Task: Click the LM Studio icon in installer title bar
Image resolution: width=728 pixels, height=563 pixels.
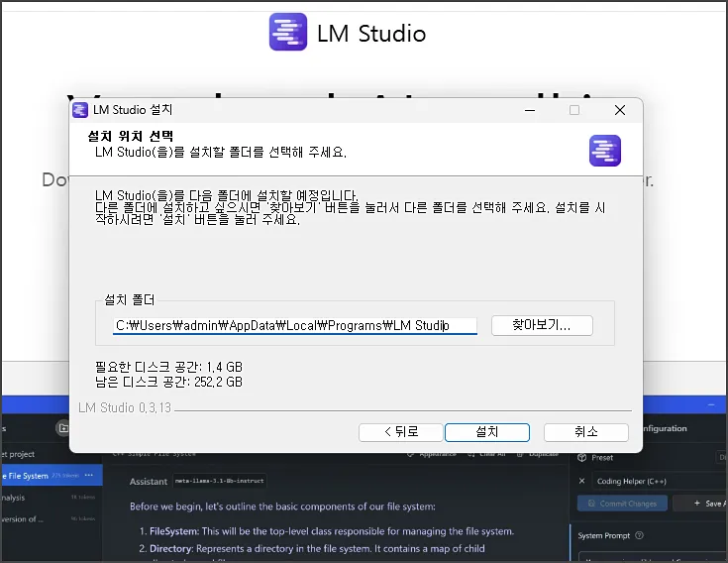Action: coord(80,110)
